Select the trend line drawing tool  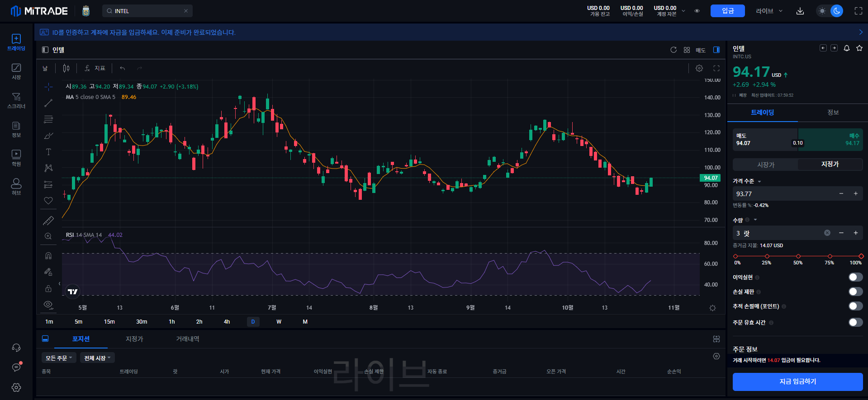pos(48,103)
